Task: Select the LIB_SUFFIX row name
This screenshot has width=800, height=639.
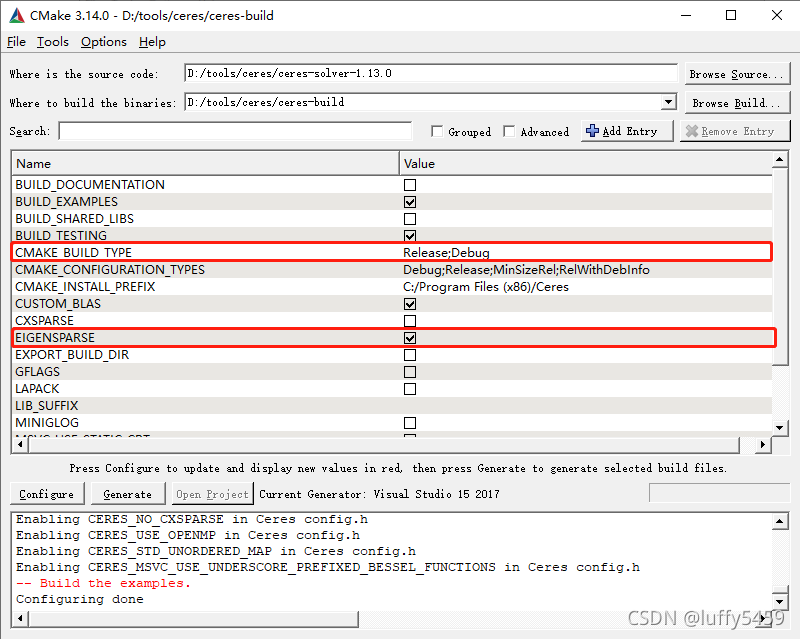Action: coord(47,406)
